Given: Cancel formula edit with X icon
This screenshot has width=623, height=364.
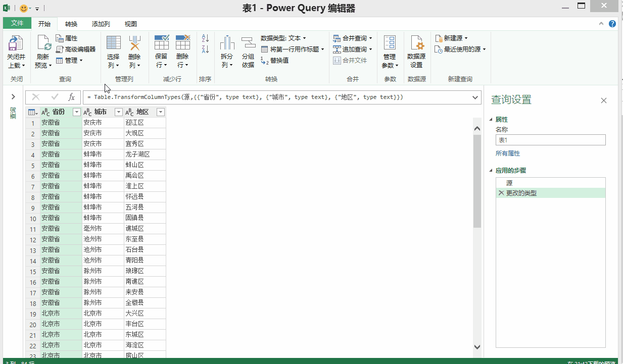Looking at the screenshot, I should pyautogui.click(x=36, y=97).
